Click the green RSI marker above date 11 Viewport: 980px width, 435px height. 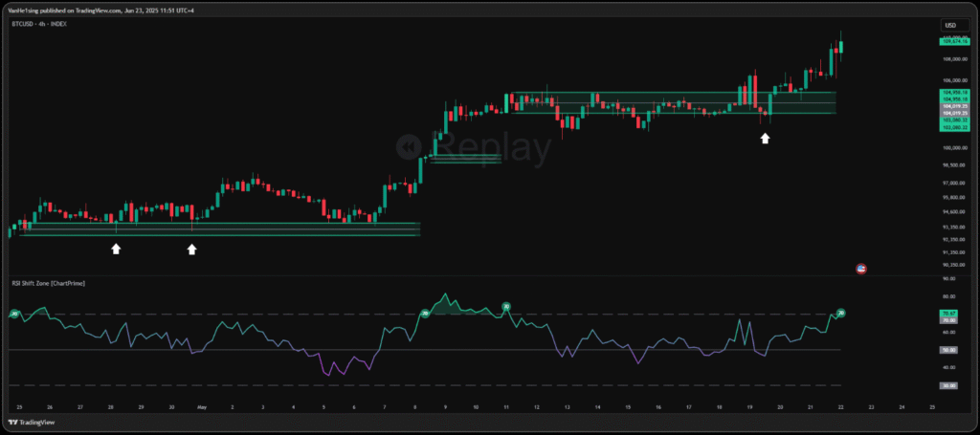507,306
